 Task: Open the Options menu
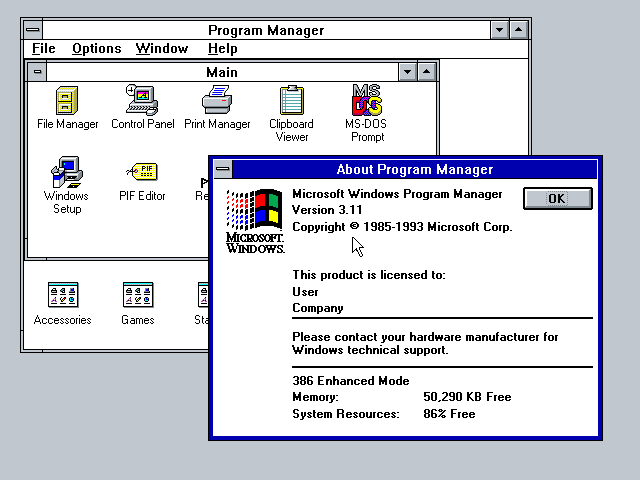point(96,48)
